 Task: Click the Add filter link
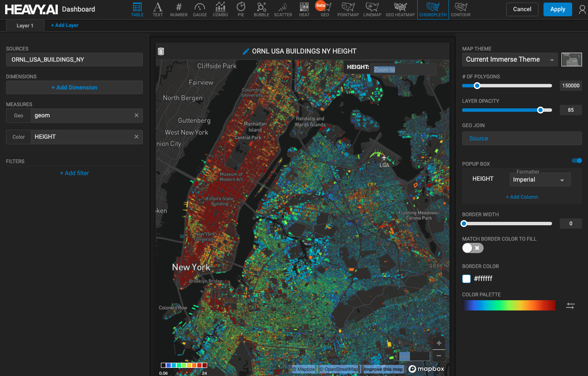(x=74, y=173)
